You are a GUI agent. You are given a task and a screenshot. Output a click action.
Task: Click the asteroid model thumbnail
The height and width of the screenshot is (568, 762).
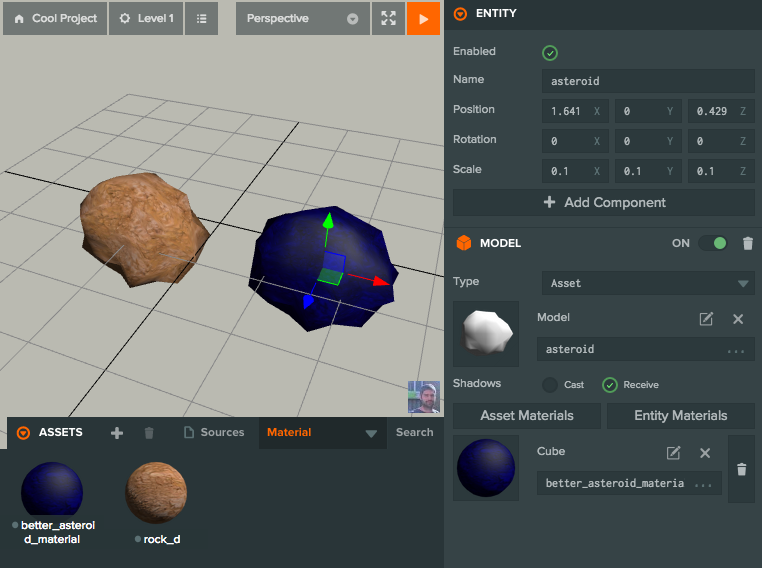point(486,334)
